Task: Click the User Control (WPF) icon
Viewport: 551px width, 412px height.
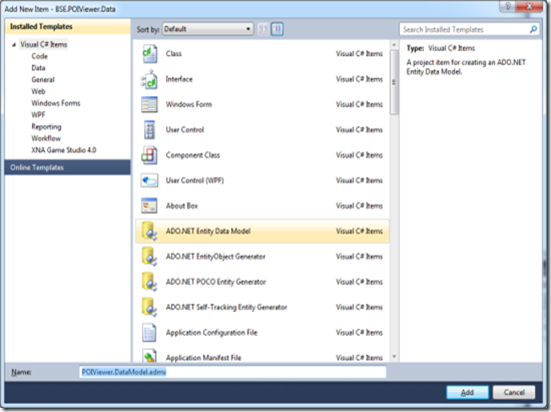Action: coord(149,180)
